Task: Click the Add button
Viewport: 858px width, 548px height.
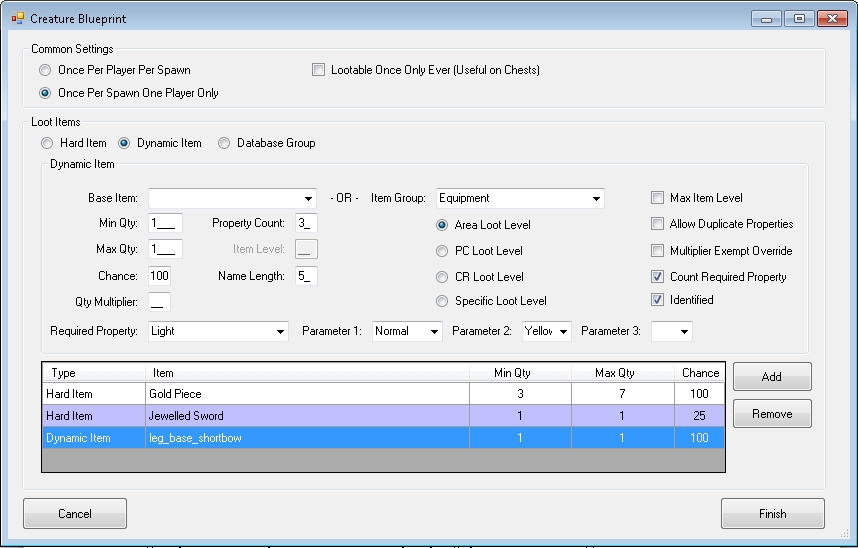Action: [771, 377]
